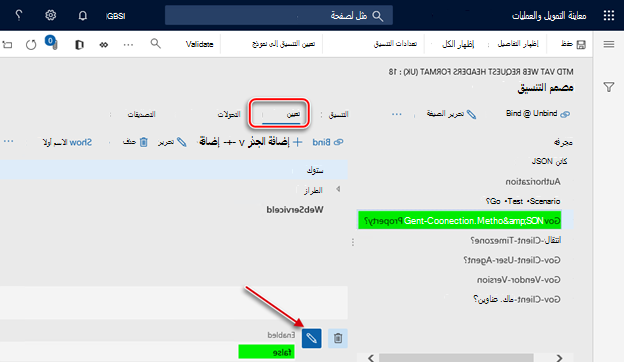
Task: Open the help question mark icon
Action: tap(18, 16)
